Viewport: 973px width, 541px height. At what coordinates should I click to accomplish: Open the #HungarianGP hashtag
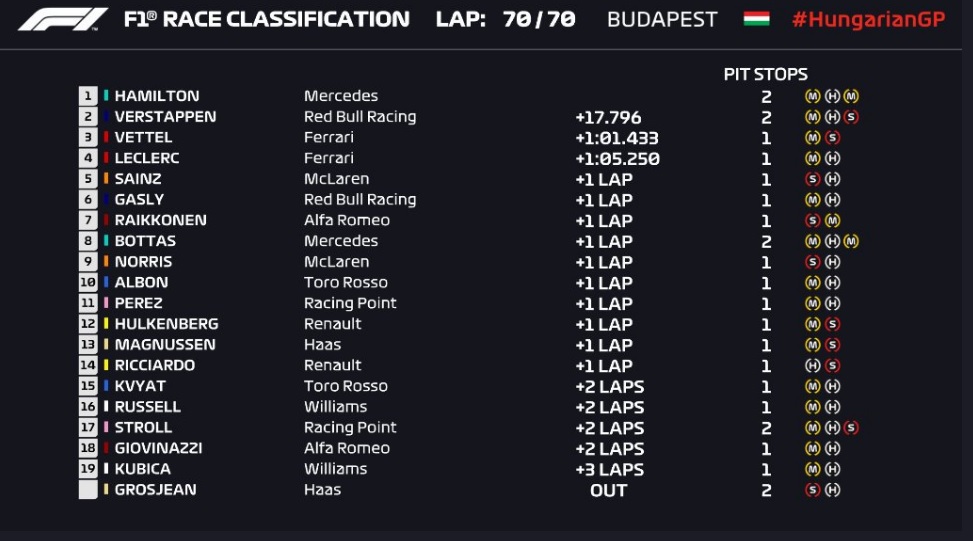coord(869,19)
